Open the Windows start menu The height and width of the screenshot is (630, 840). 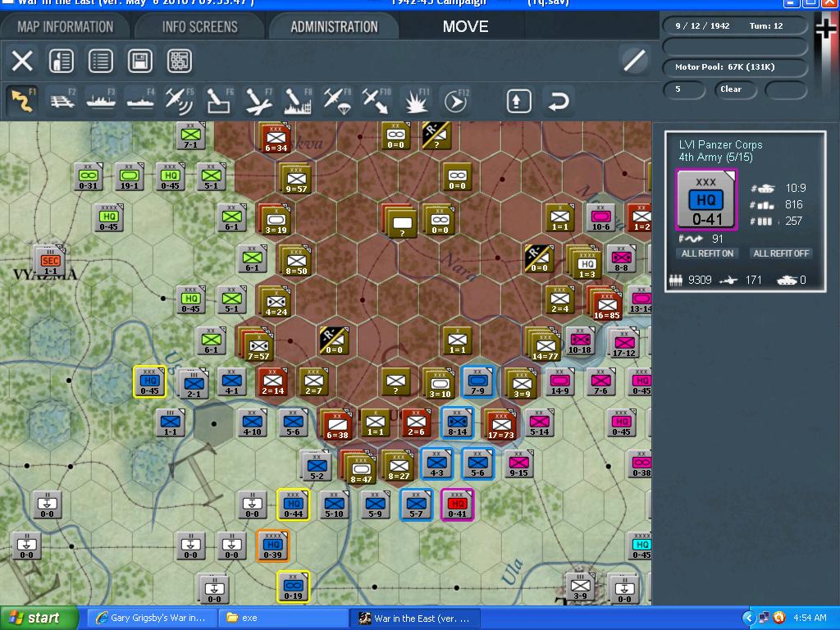coord(38,618)
